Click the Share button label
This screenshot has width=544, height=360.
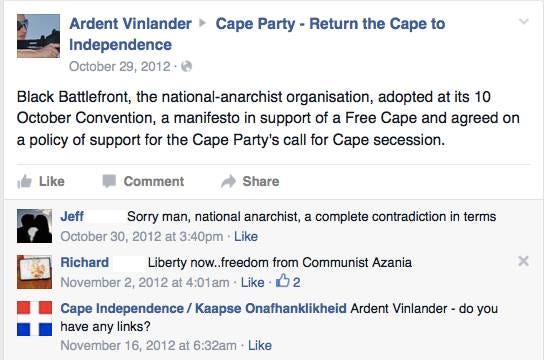click(x=261, y=181)
